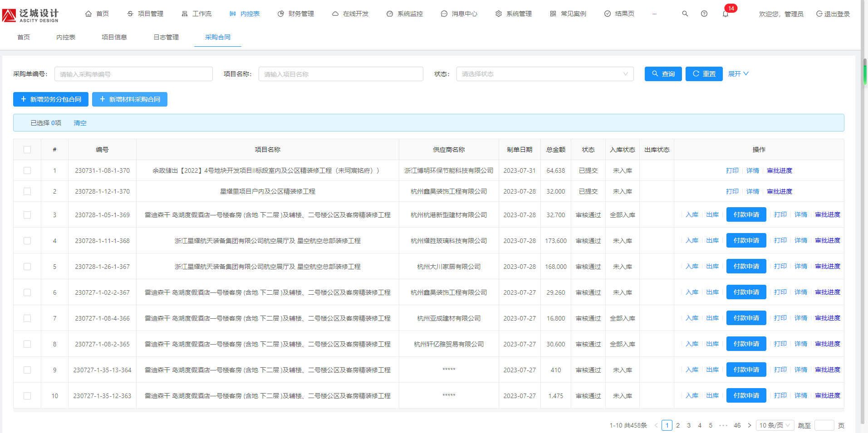Click the 项目管理 icon in top navigation

130,14
